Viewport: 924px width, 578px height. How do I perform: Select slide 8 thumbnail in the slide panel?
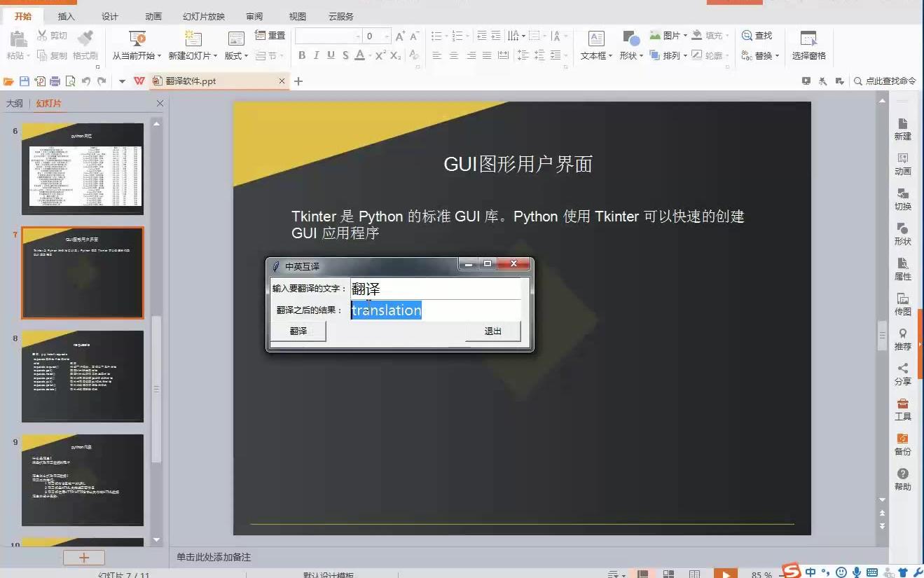coord(82,376)
